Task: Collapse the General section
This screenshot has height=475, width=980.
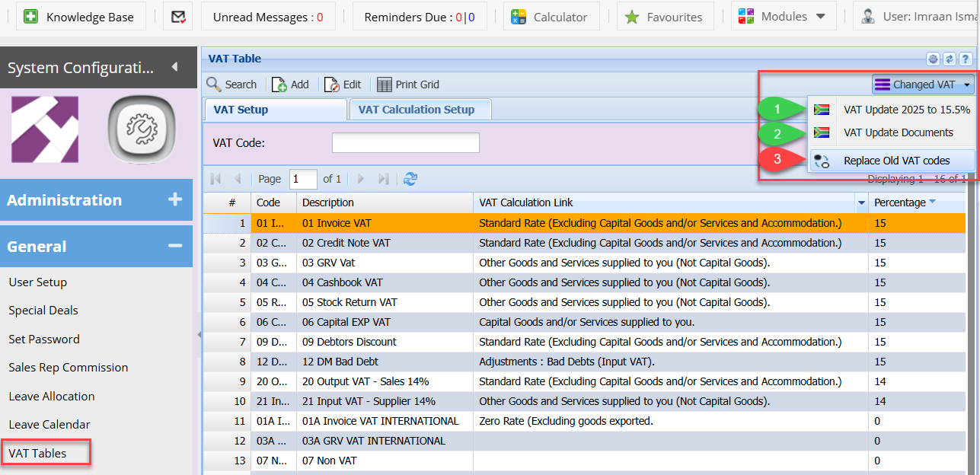Action: 174,247
